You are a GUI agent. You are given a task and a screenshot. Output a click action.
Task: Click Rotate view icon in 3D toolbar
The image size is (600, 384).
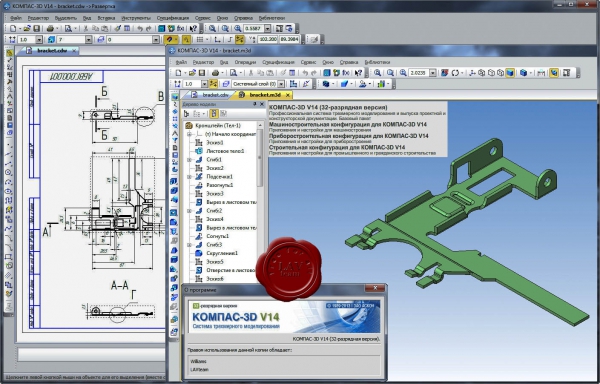pyautogui.click(x=455, y=73)
